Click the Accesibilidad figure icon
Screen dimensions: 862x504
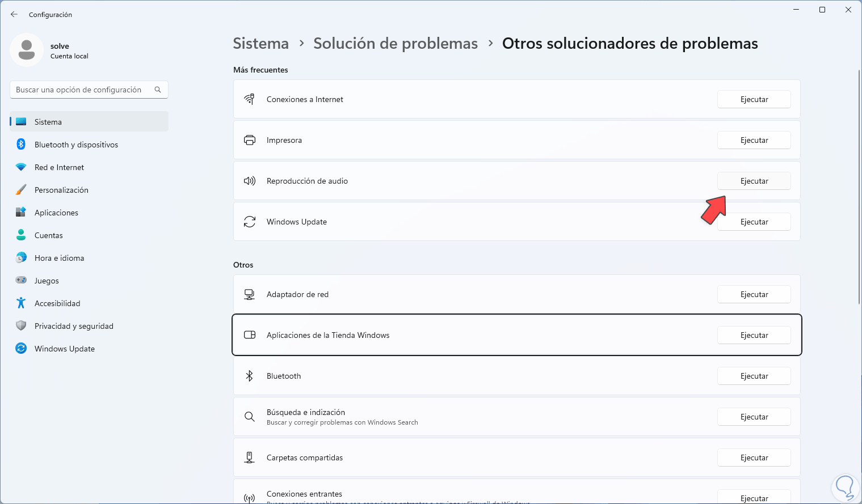[x=21, y=303]
